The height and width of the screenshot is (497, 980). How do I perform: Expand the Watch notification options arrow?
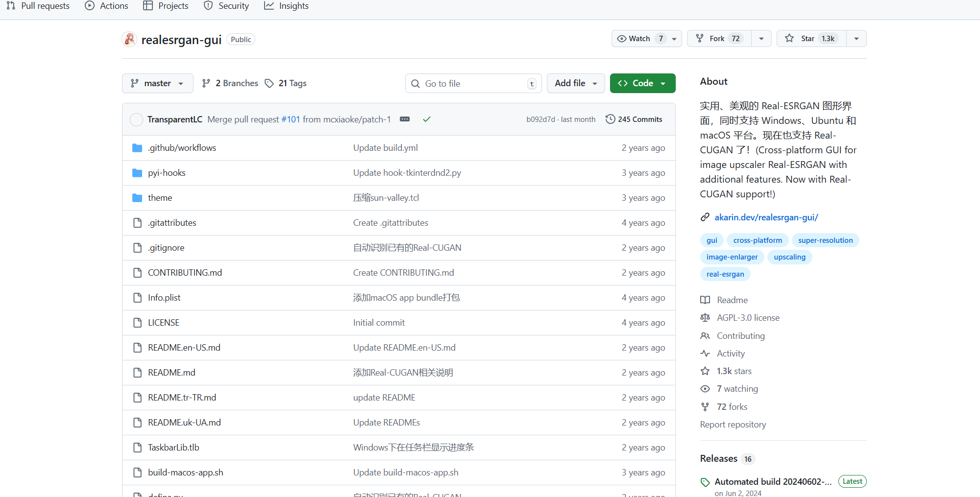click(x=675, y=39)
